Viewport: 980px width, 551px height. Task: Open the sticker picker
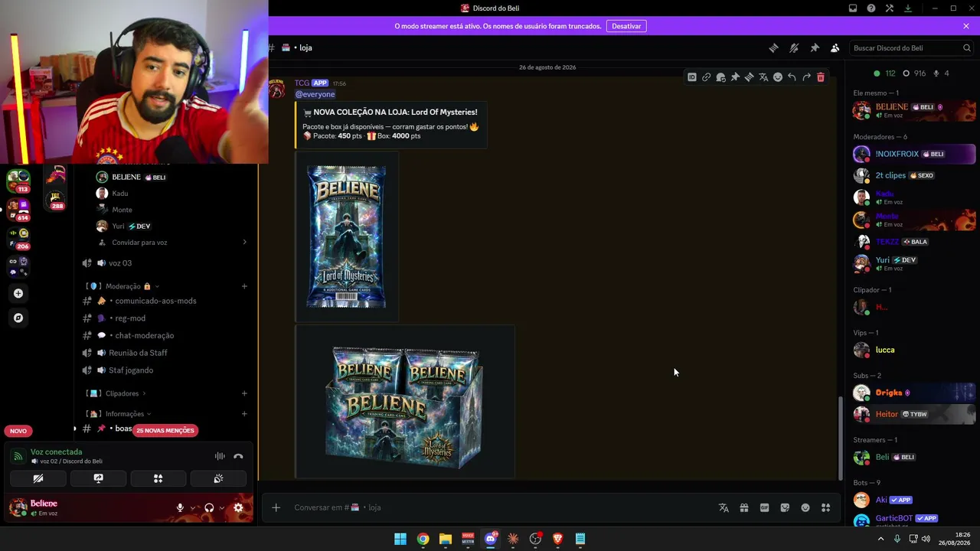coord(785,507)
